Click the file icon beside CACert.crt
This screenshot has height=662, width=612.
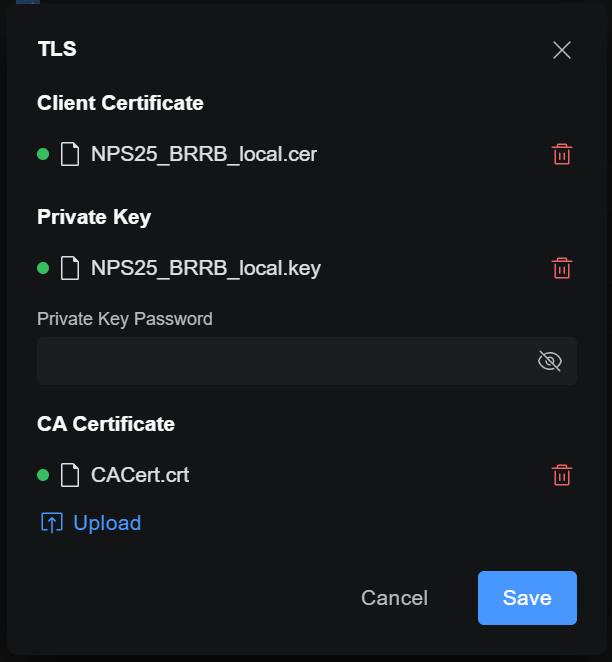pyautogui.click(x=70, y=475)
